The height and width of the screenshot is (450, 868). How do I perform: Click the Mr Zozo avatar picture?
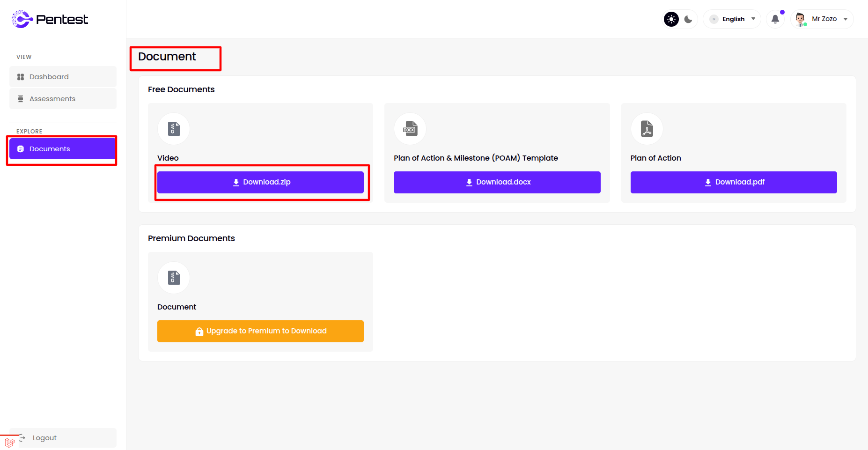[x=801, y=19]
